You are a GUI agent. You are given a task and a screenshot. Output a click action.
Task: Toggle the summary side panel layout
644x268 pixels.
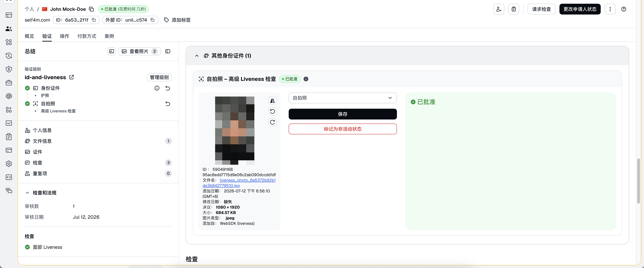point(168,51)
